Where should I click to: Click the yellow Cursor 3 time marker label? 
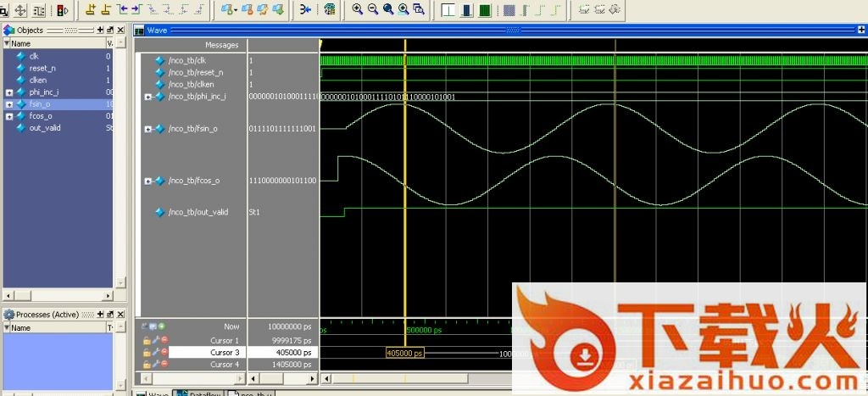(404, 354)
